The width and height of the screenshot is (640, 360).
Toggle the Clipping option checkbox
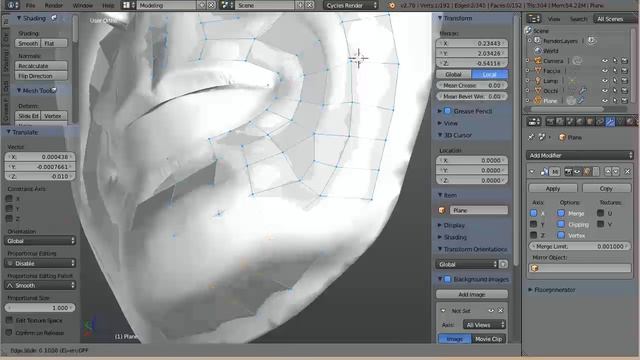[x=561, y=224]
